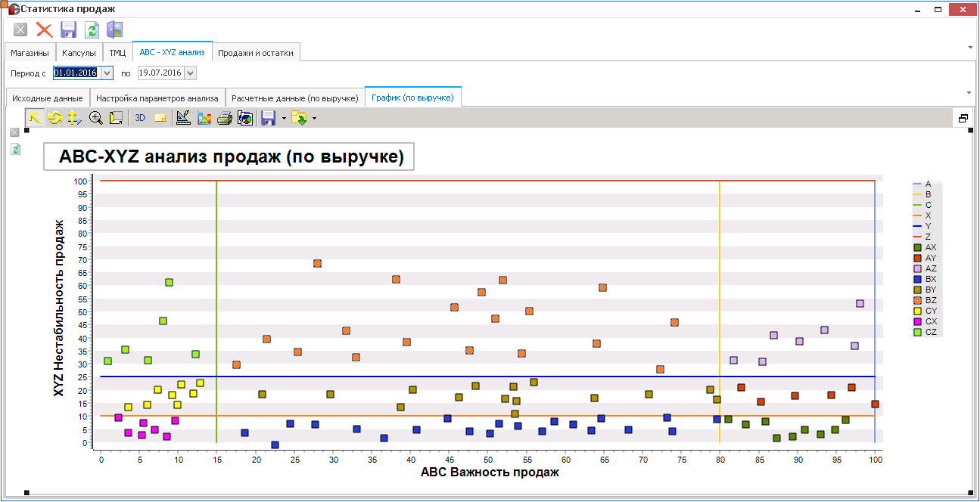The height and width of the screenshot is (502, 980).
Task: Expand upper tab overflow arrow at right edge
Action: [x=970, y=47]
